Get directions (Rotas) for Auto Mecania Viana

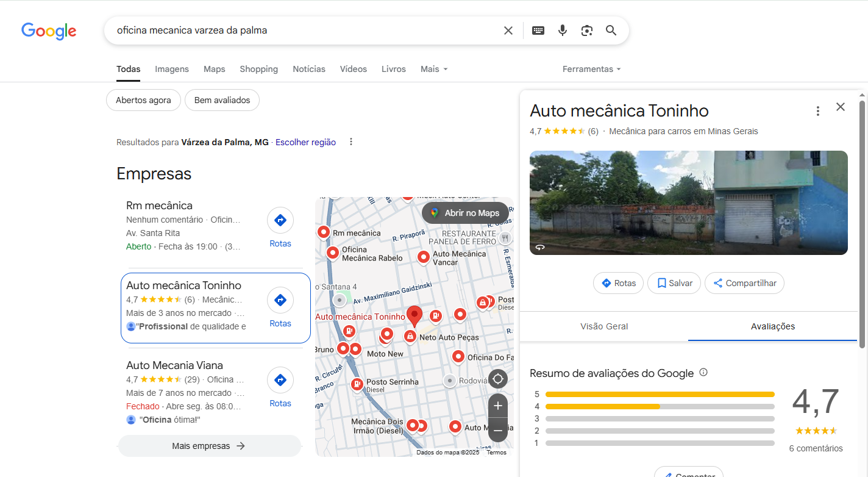coord(280,387)
